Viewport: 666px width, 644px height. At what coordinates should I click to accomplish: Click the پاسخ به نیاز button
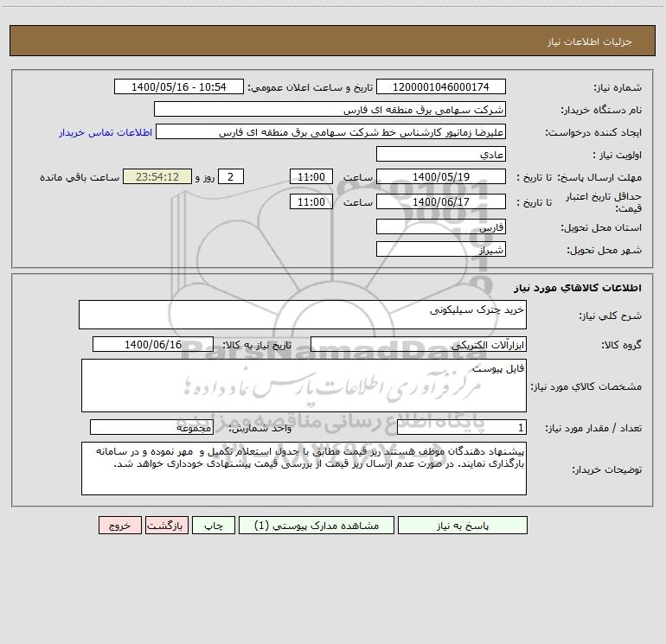tap(463, 526)
